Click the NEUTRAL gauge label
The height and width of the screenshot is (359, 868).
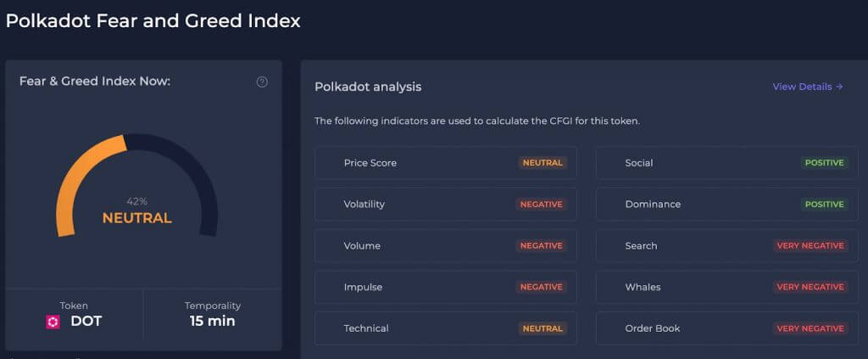[x=137, y=218]
